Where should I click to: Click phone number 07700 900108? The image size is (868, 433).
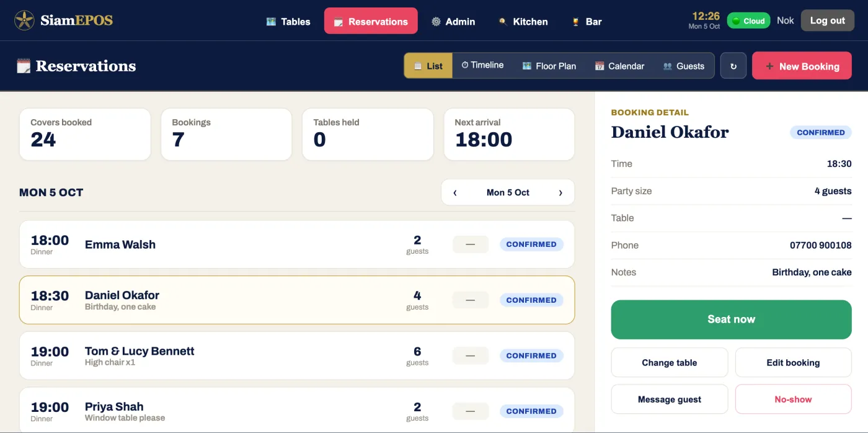[x=820, y=245]
